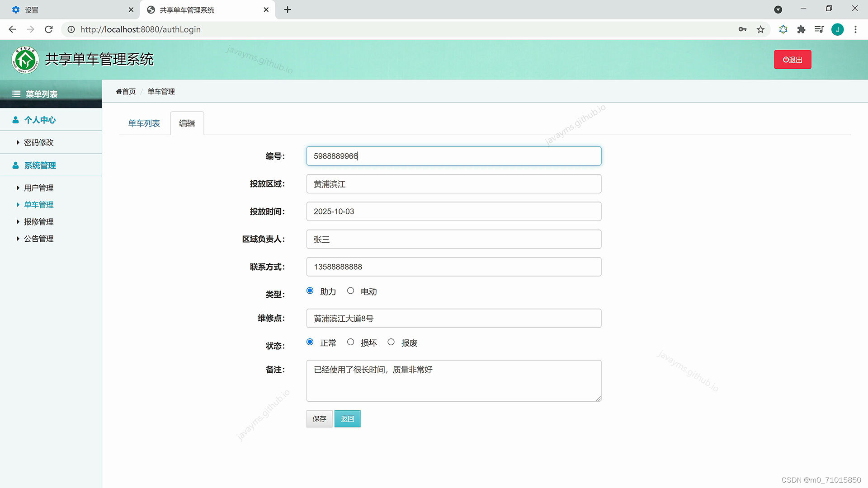The image size is (868, 488).
Task: Switch to the 单车列表 tab
Action: (x=144, y=123)
